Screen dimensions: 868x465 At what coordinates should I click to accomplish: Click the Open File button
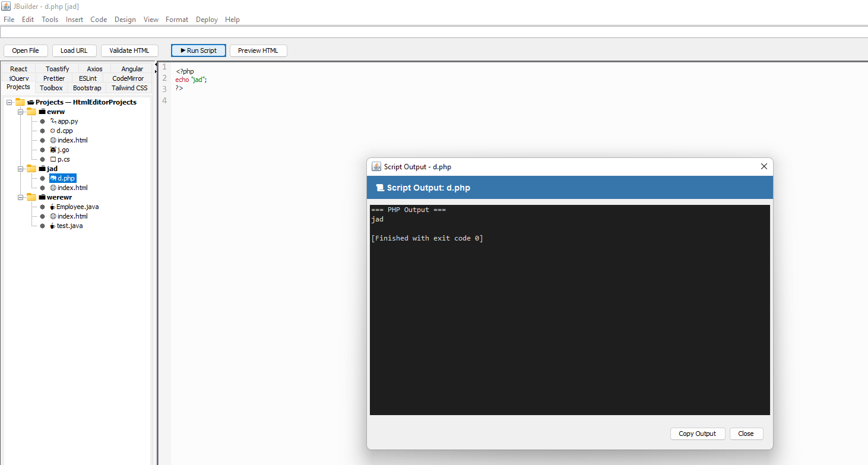coord(26,50)
